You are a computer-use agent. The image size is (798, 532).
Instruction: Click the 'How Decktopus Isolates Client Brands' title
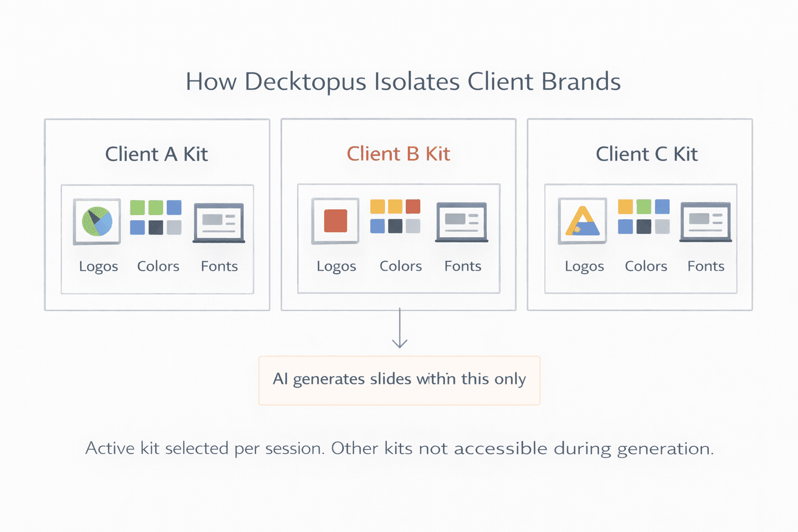[403, 82]
